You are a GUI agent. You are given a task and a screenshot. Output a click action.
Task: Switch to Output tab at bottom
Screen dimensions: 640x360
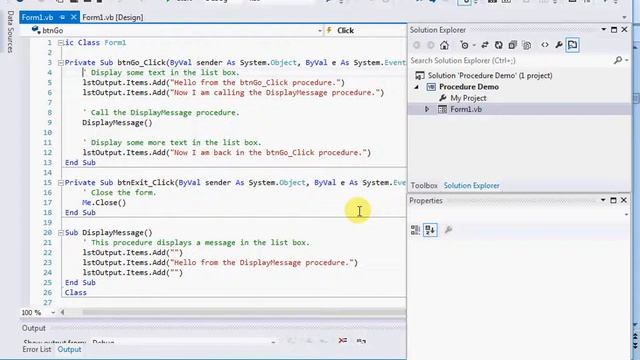[x=69, y=349]
